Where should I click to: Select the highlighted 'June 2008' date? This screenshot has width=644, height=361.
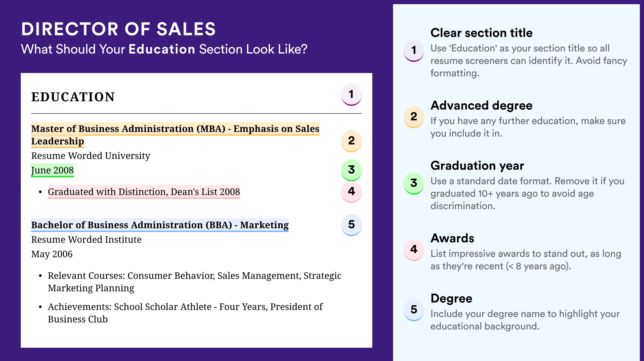(53, 170)
